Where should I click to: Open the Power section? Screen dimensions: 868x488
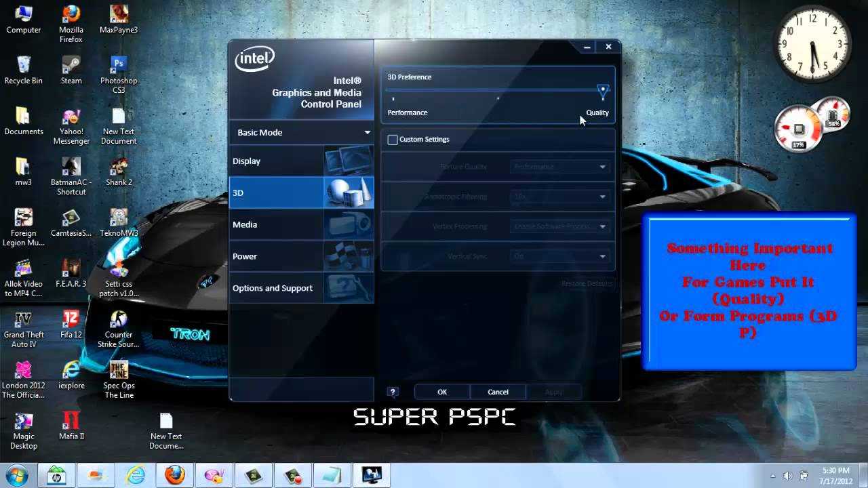click(x=302, y=256)
